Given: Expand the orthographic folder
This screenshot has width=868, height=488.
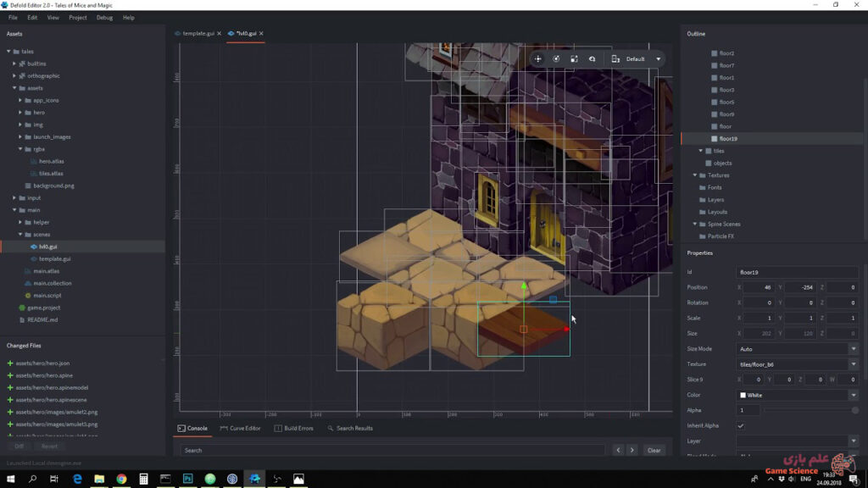Looking at the screenshot, I should coord(14,75).
